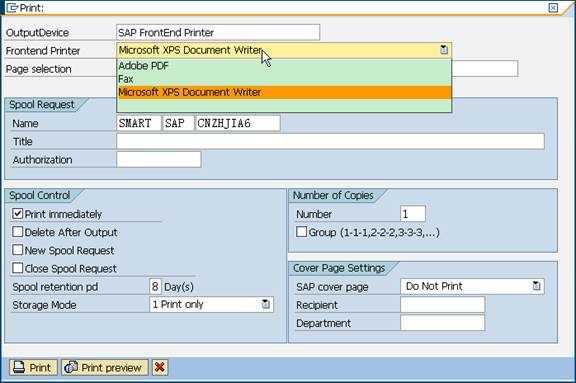Click the Print dialog title icon
Image resolution: width=576 pixels, height=383 pixels.
(11, 7)
